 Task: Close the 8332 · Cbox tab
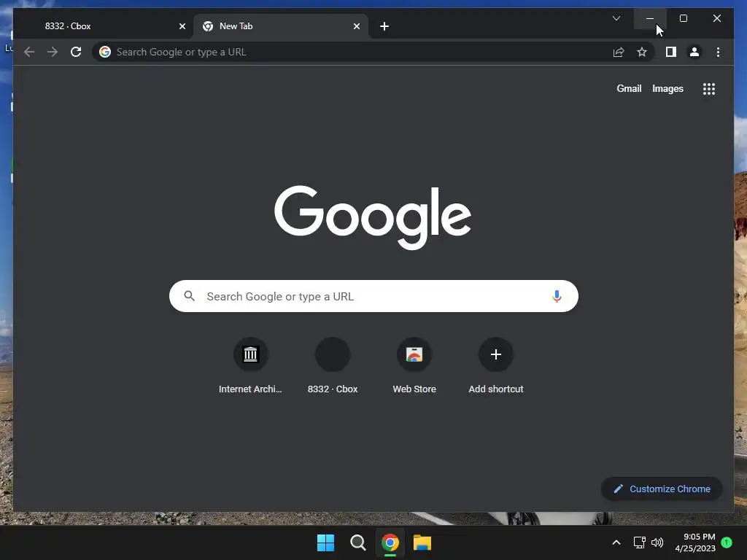click(182, 26)
